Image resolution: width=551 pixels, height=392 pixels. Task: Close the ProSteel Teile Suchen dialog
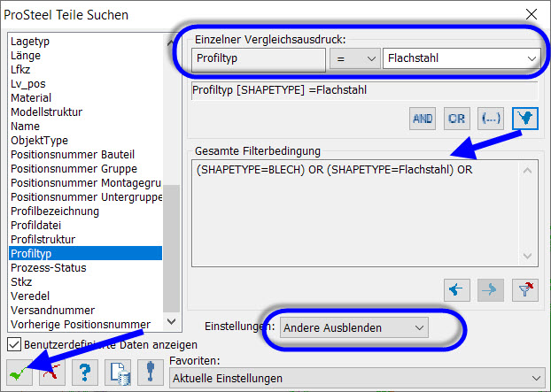532,14
